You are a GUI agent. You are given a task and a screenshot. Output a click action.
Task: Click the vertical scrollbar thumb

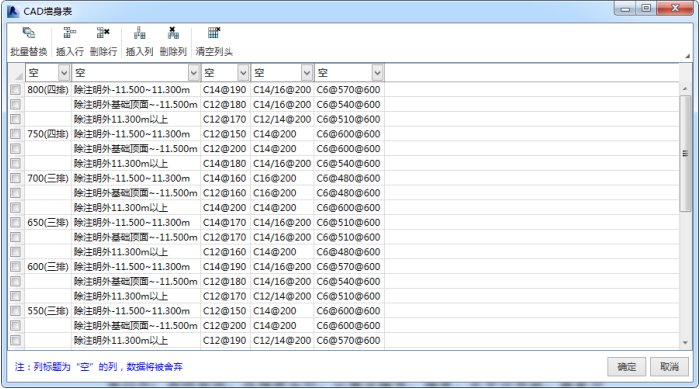click(x=685, y=153)
